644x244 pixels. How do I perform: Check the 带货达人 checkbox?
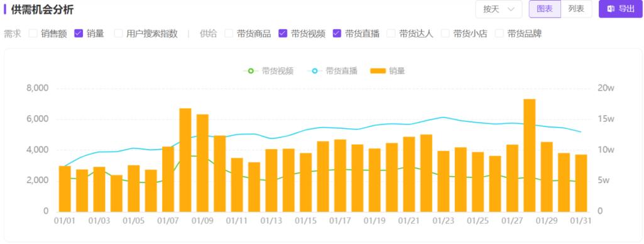pyautogui.click(x=391, y=34)
